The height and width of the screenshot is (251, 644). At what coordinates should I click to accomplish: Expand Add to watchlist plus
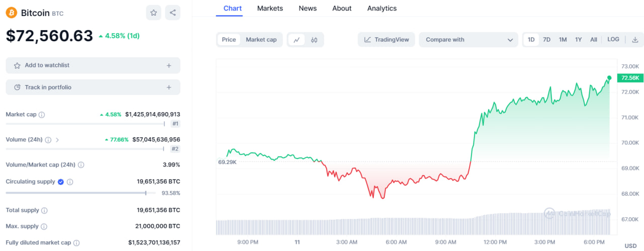[169, 65]
